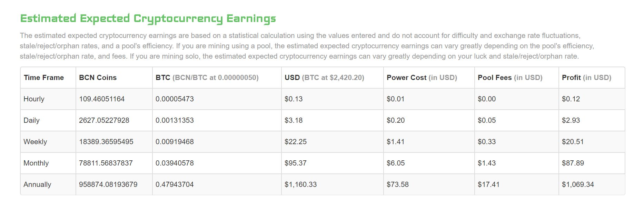Viewport: 644px width, 210px height.
Task: Click the Pool Fees column header
Action: pyautogui.click(x=510, y=78)
